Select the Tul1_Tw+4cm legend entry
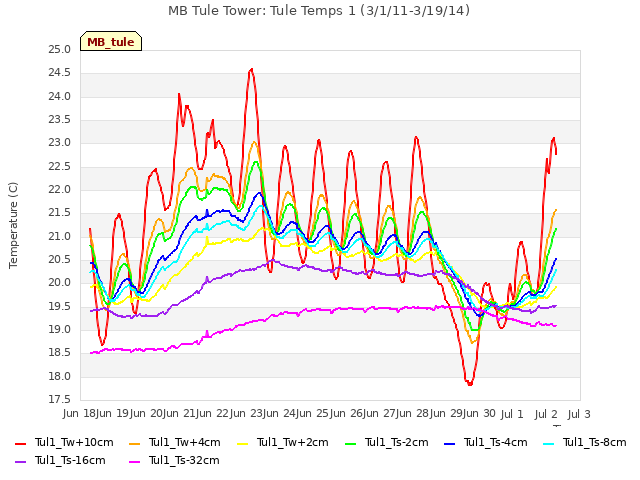640x480 pixels. (175, 442)
